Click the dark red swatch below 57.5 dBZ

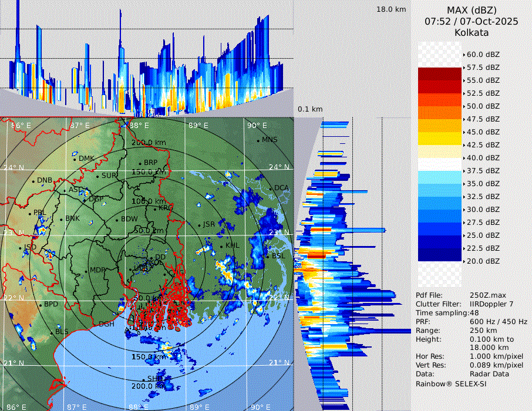pyautogui.click(x=440, y=74)
